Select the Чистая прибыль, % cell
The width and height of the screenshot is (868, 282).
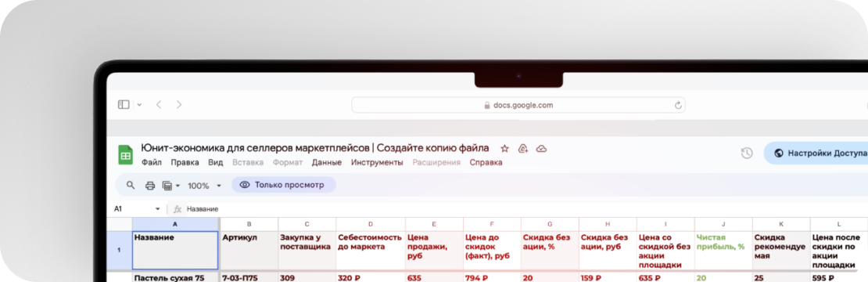click(x=723, y=251)
